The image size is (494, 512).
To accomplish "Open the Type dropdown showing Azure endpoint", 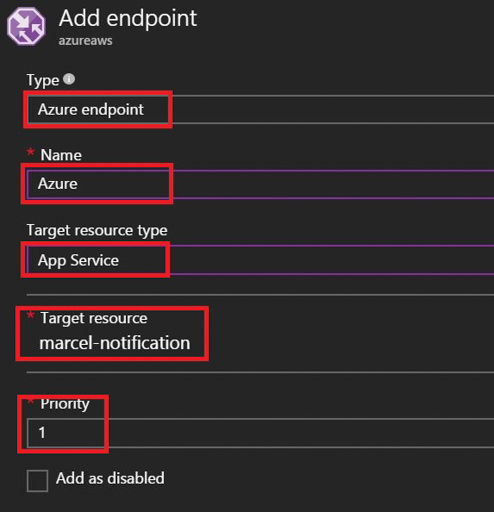I will (260, 109).
